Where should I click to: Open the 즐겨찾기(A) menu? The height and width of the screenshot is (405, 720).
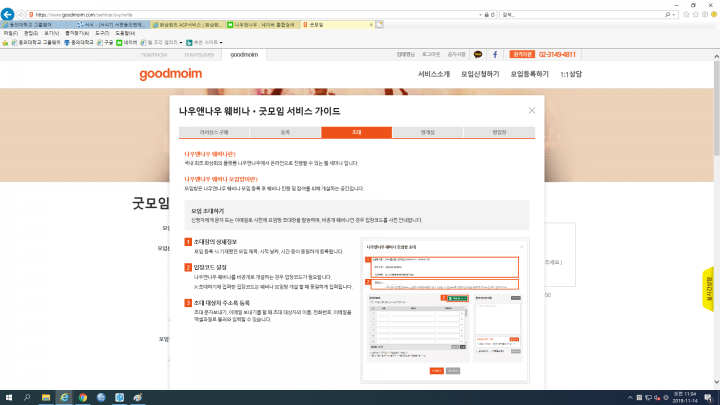tap(77, 34)
